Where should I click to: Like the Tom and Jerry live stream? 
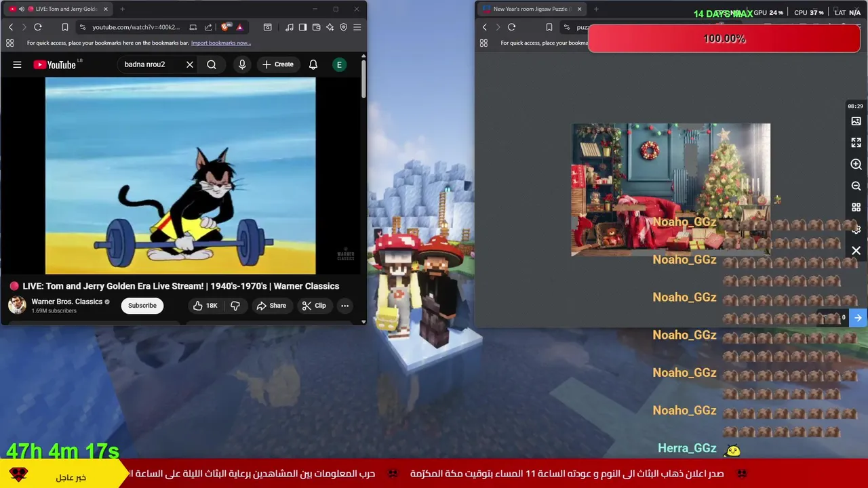[205, 306]
